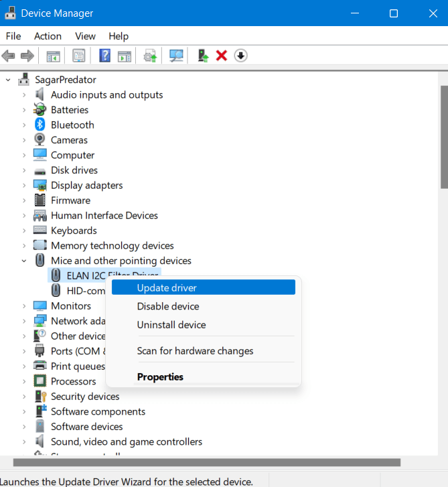Expand the Display adapters category
The image size is (448, 487).
[x=24, y=186]
